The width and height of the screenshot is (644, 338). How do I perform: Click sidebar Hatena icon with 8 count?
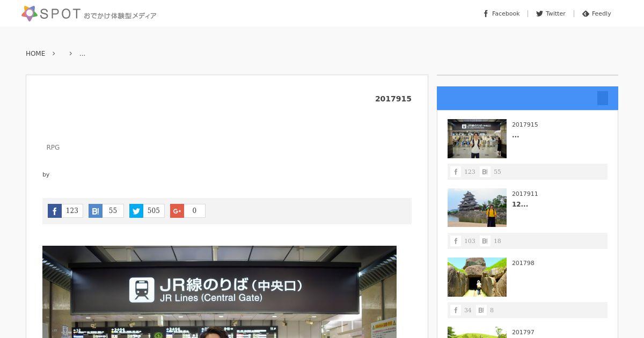(481, 310)
